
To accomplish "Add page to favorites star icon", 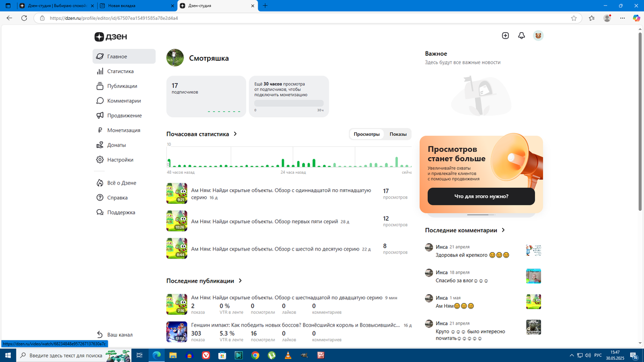I will [574, 18].
